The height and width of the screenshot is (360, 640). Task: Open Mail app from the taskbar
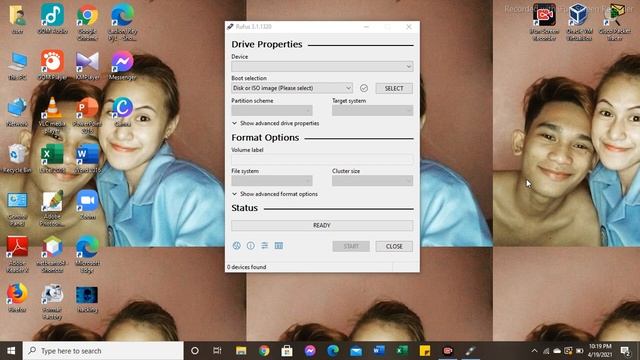coord(356,351)
